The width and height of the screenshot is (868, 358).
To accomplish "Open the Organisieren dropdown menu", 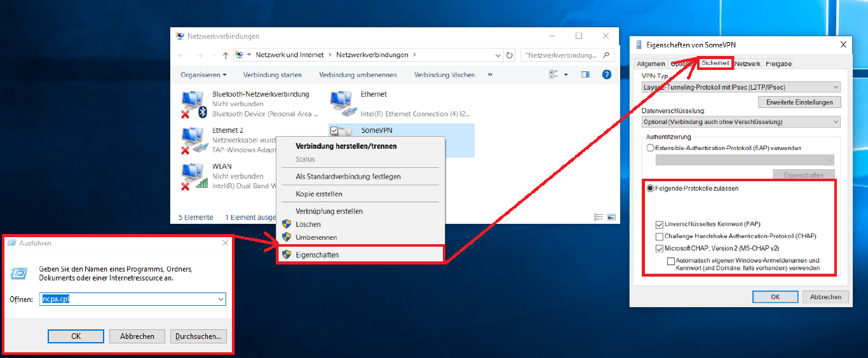I will [203, 74].
